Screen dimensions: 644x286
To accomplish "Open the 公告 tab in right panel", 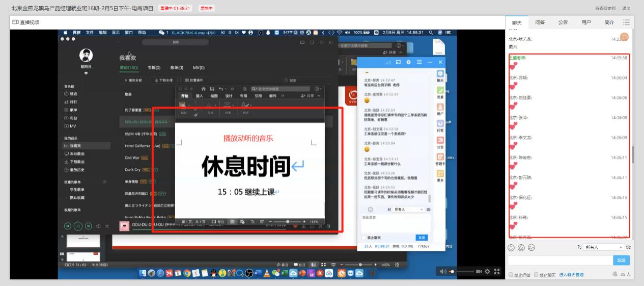I will click(x=563, y=22).
